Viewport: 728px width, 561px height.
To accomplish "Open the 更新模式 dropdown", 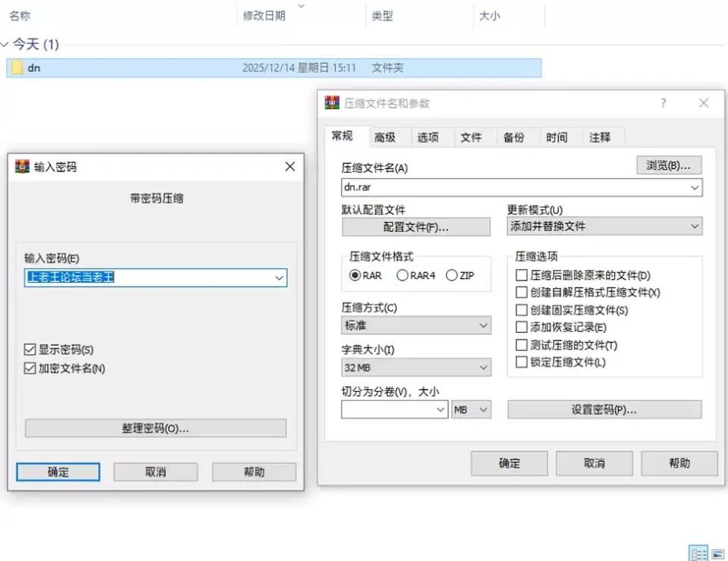I will click(604, 227).
